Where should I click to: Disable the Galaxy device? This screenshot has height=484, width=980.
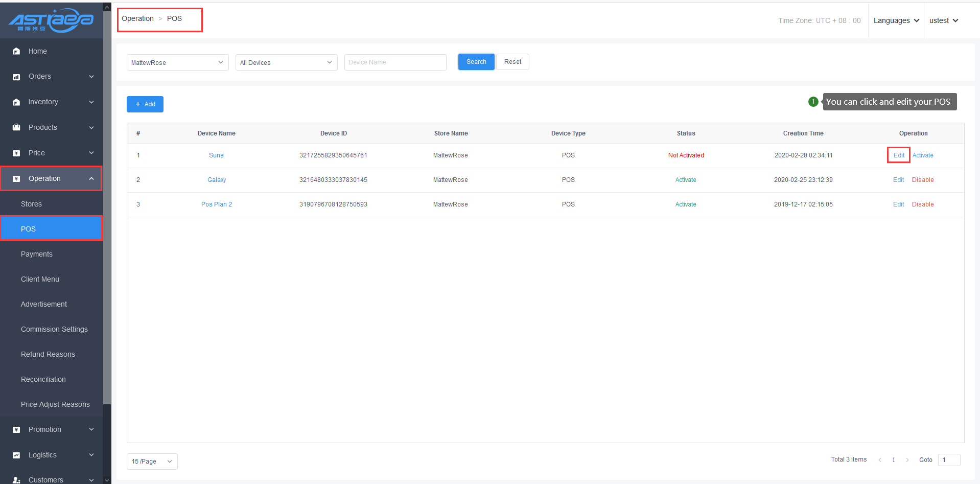pos(923,180)
